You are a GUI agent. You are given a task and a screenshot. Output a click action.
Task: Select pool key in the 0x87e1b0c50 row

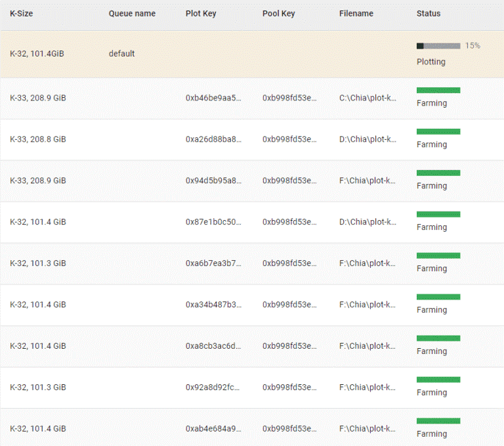(x=289, y=222)
